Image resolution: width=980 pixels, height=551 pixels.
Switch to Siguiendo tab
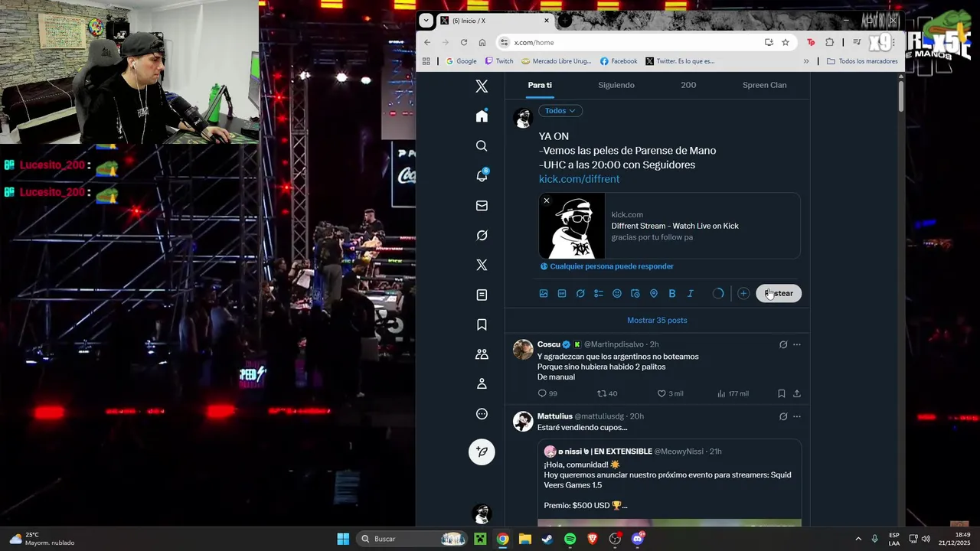[616, 85]
